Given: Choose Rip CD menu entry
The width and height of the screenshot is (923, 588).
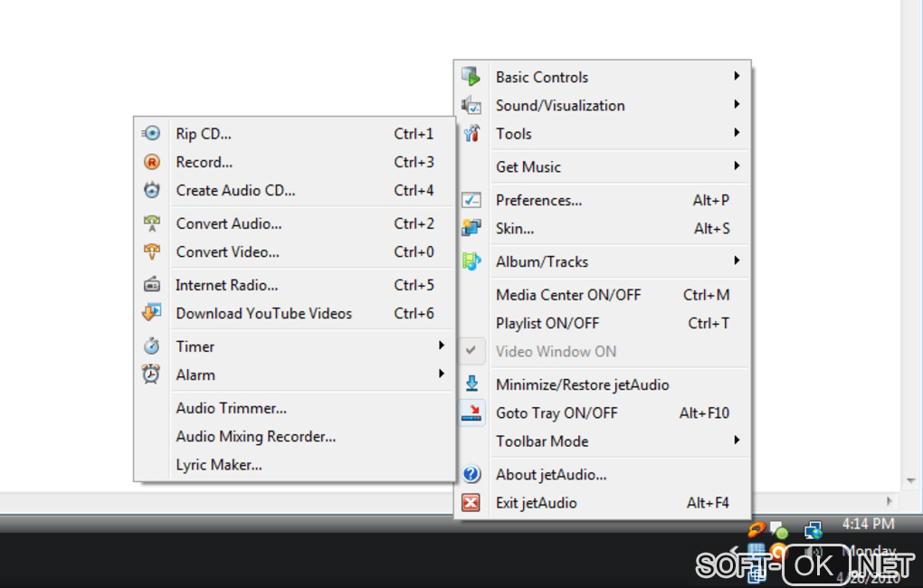Looking at the screenshot, I should [295, 134].
